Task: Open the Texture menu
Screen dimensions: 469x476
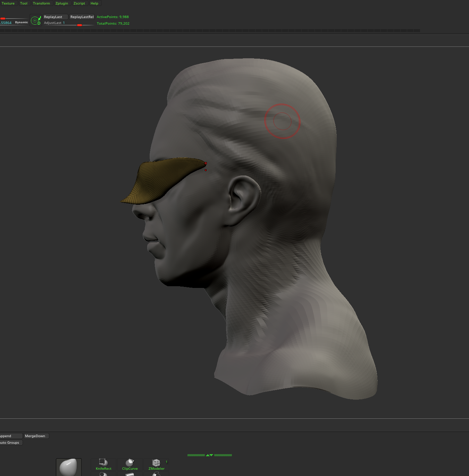Action: (x=8, y=3)
